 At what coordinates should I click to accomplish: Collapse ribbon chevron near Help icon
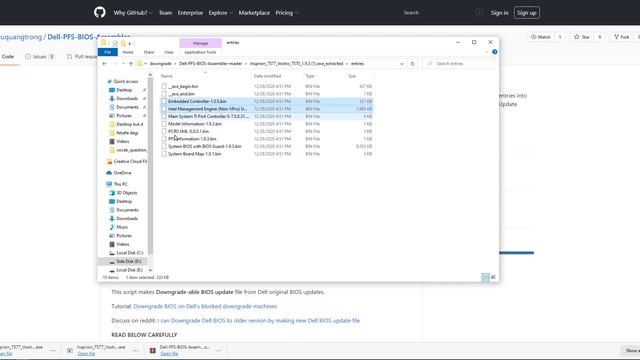pyautogui.click(x=487, y=52)
